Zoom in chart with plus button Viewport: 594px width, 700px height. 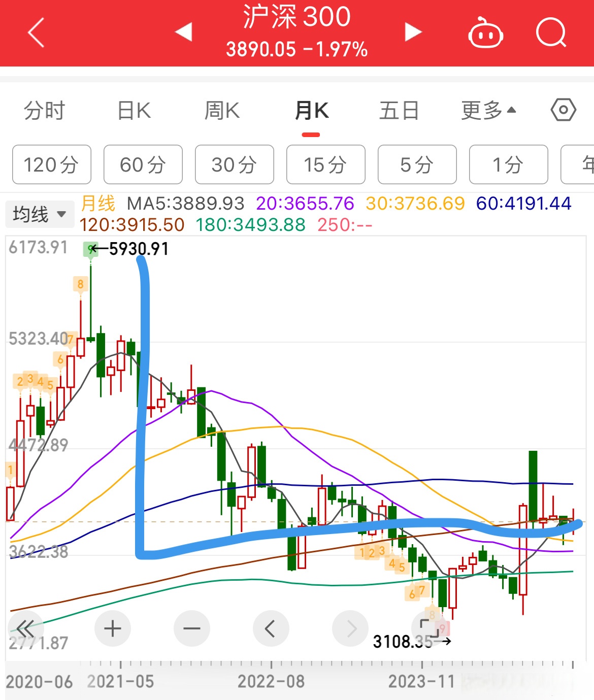[113, 629]
